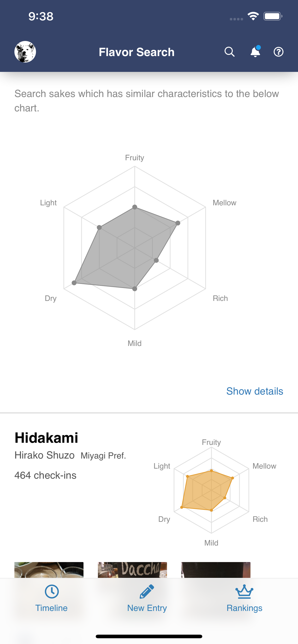Viewport: 298px width, 644px height.
Task: Open the Hidakami sake title
Action: [x=46, y=438]
